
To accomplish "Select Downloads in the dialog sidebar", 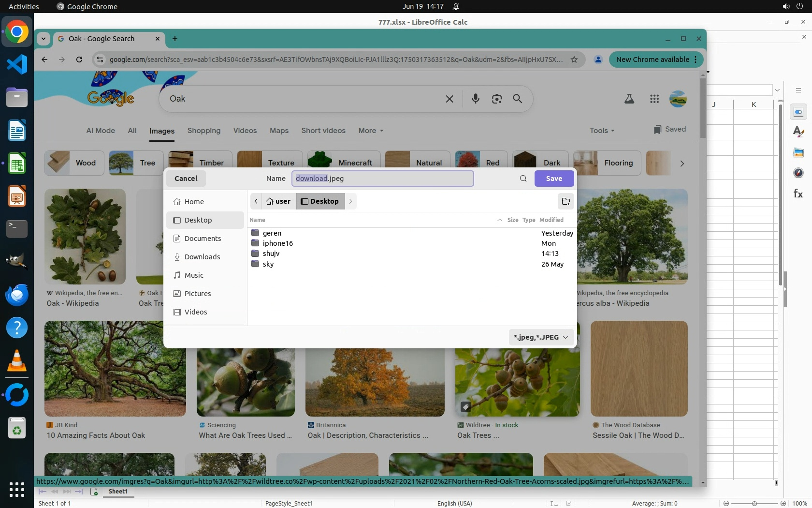I will (x=202, y=257).
